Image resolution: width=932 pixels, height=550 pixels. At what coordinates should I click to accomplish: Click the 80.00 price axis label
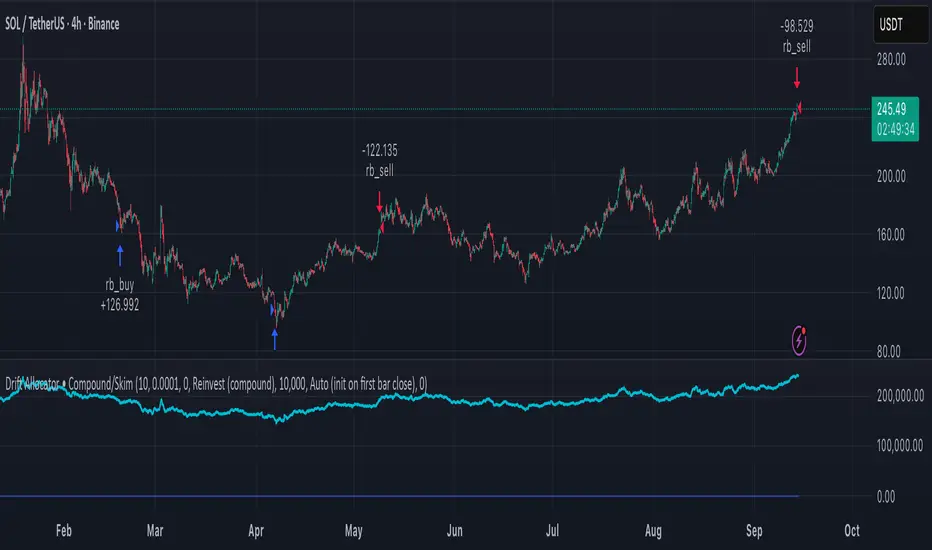click(x=888, y=351)
